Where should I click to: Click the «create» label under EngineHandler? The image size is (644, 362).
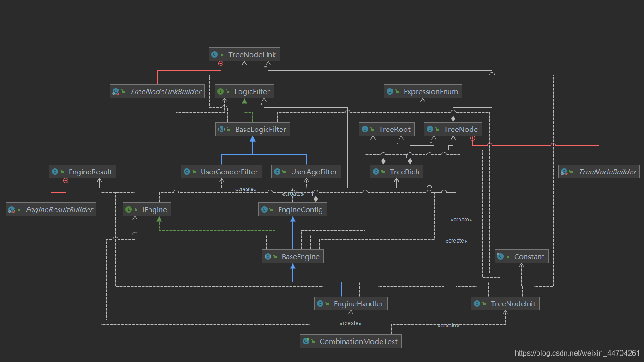click(x=351, y=323)
